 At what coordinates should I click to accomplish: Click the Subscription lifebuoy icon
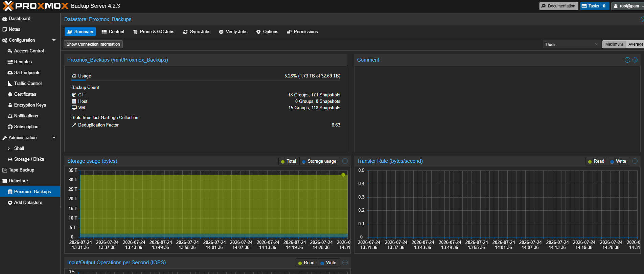tap(10, 127)
